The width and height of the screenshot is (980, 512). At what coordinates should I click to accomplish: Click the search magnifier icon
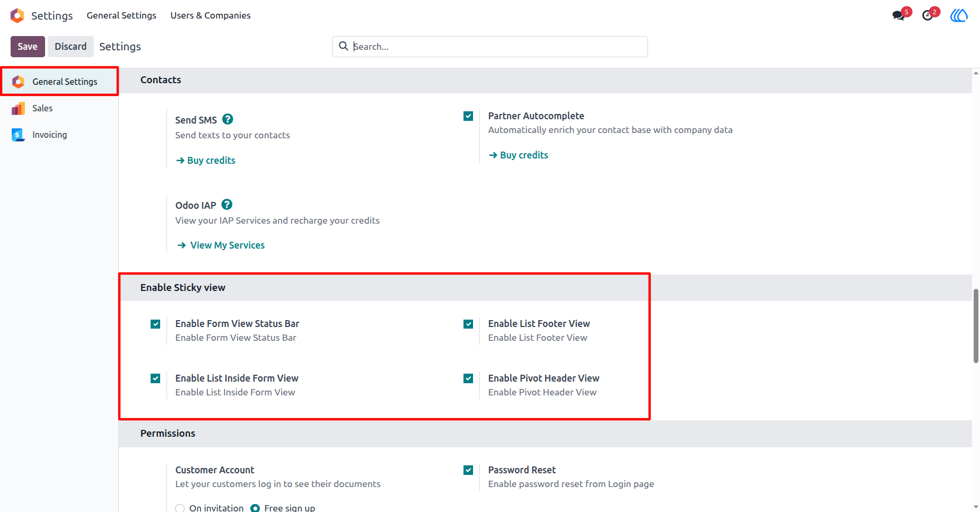[344, 46]
